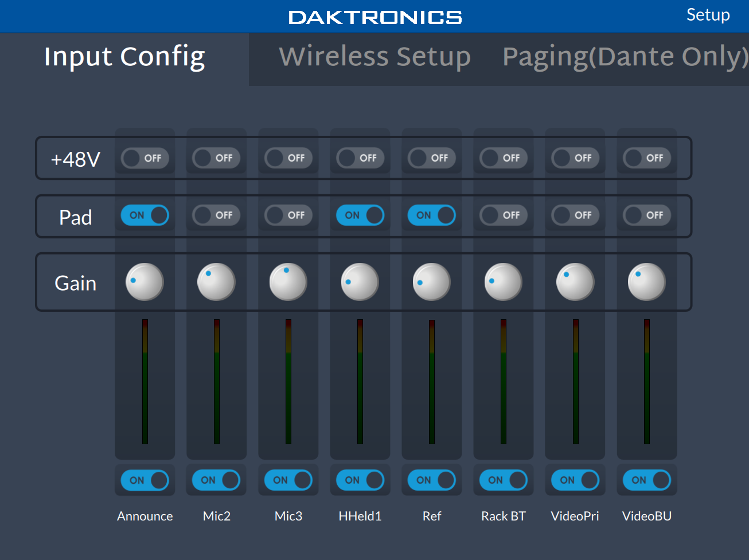
Task: Open the Wireless Setup tab
Action: click(x=374, y=57)
